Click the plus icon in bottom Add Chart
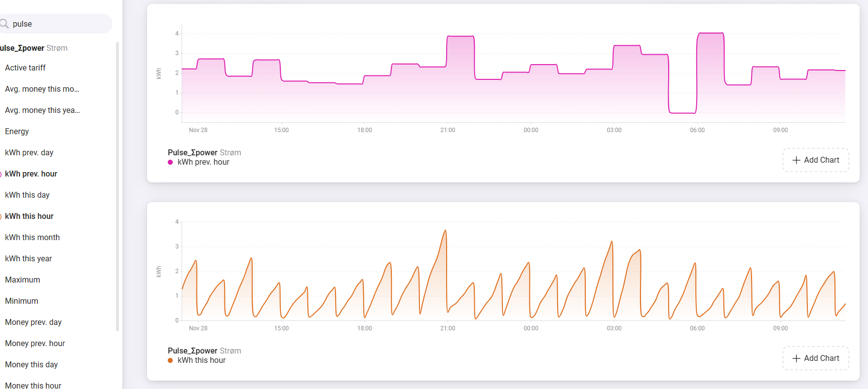This screenshot has width=868, height=389. click(x=796, y=358)
